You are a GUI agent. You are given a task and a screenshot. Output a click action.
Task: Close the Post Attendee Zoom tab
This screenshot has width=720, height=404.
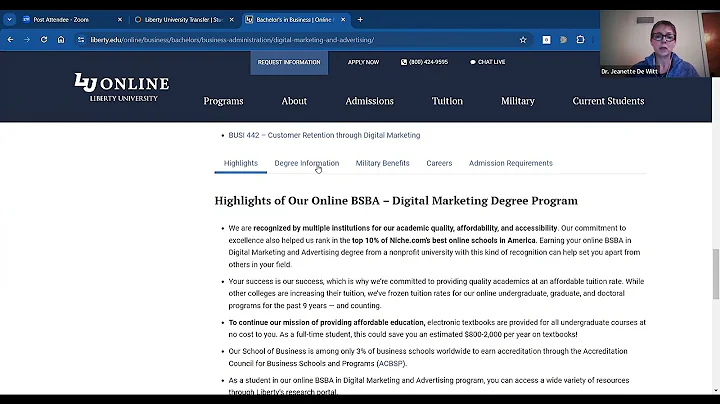coord(120,20)
